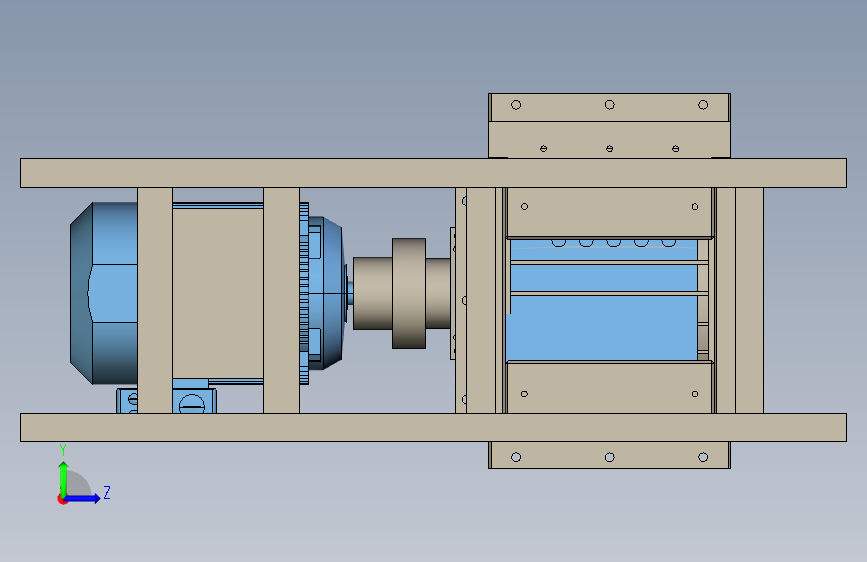Click the red X axis dot at the triad origin
The width and height of the screenshot is (867, 562).
[62, 499]
